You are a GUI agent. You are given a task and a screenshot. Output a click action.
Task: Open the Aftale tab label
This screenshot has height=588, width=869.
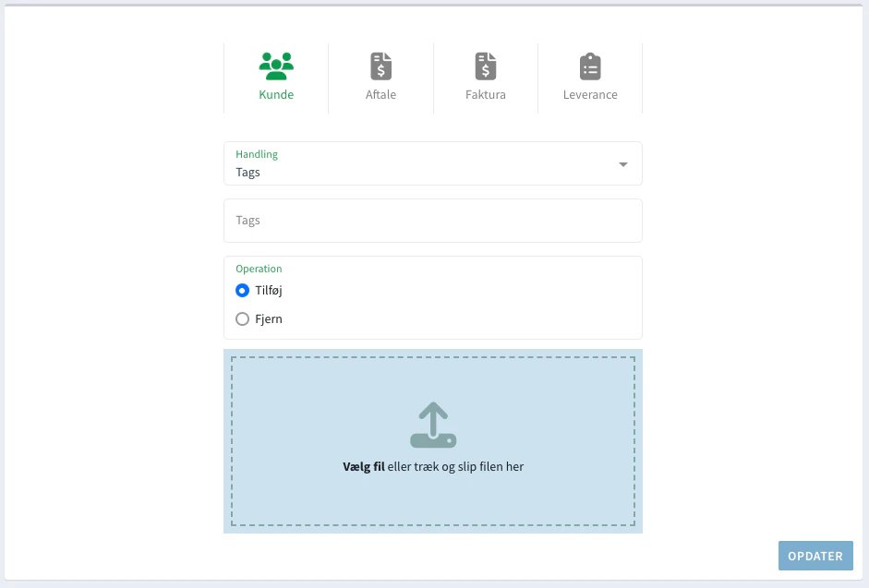[380, 94]
